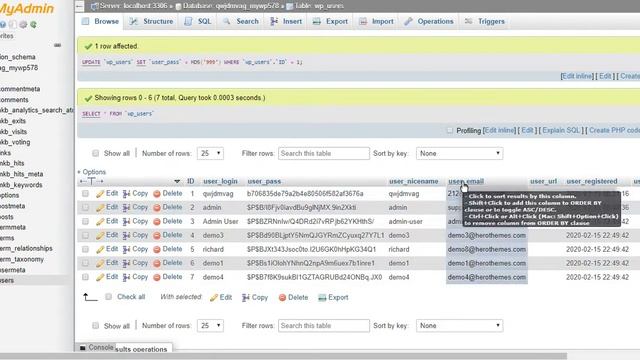Sort by the user_registered column header
Viewport: 640px width, 360px height.
[591, 181]
